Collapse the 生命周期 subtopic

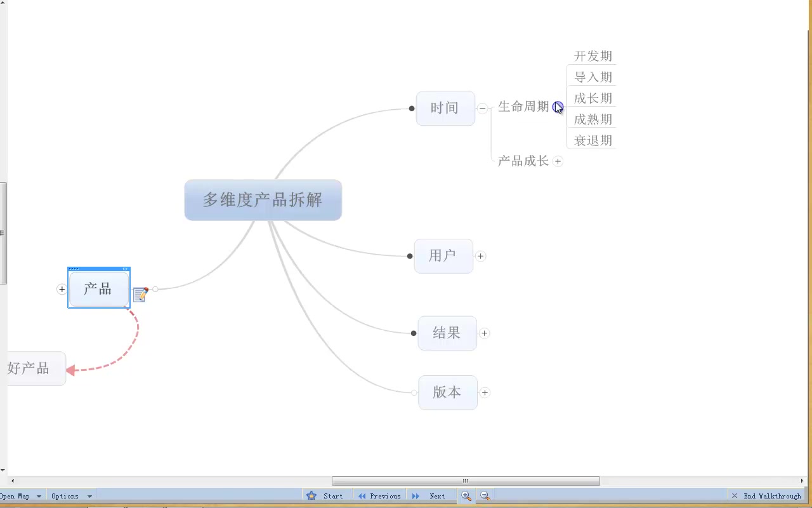point(558,107)
